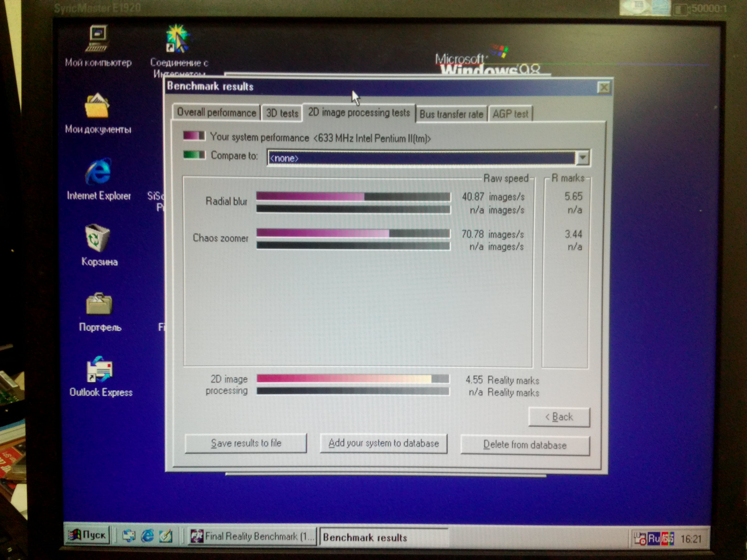
Task: Open the 3D tests tab
Action: [282, 113]
